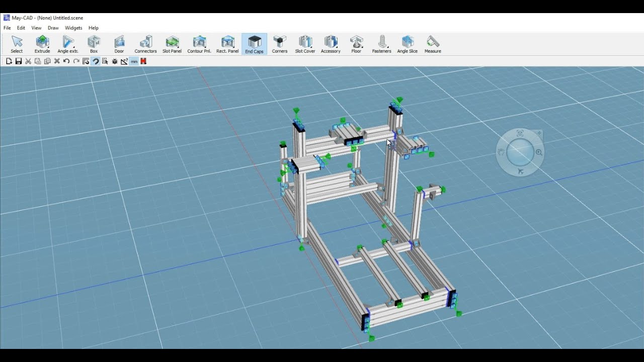Screen dimensions: 644x362
Task: Toggle the mm units button
Action: click(x=134, y=61)
